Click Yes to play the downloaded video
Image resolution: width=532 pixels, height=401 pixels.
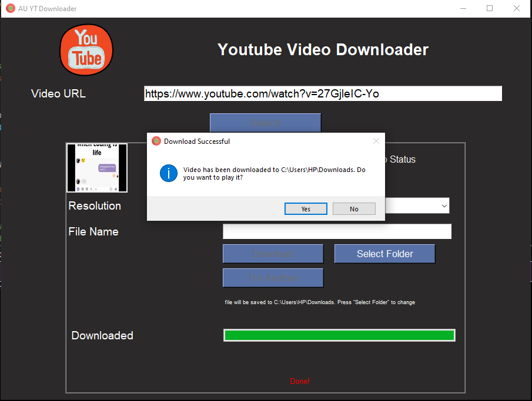pos(306,209)
